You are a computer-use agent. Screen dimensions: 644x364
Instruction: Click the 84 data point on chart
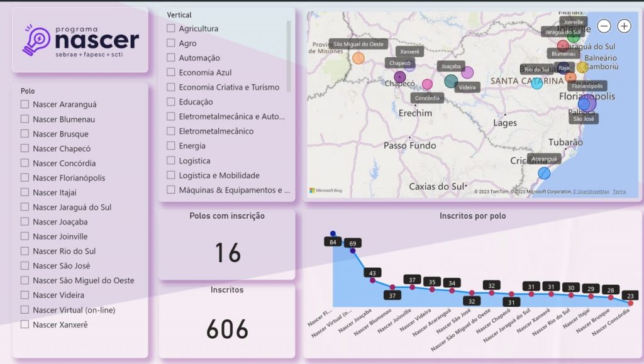[x=333, y=234]
